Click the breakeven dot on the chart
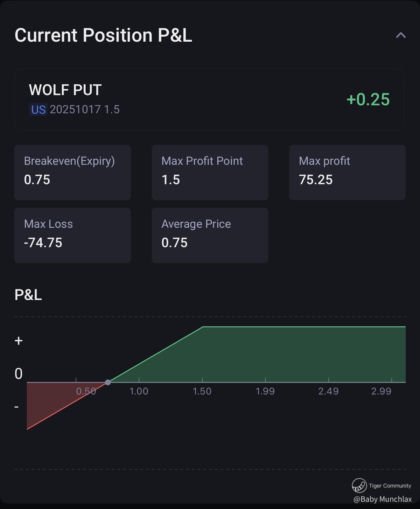This screenshot has width=420, height=509. pos(108,382)
